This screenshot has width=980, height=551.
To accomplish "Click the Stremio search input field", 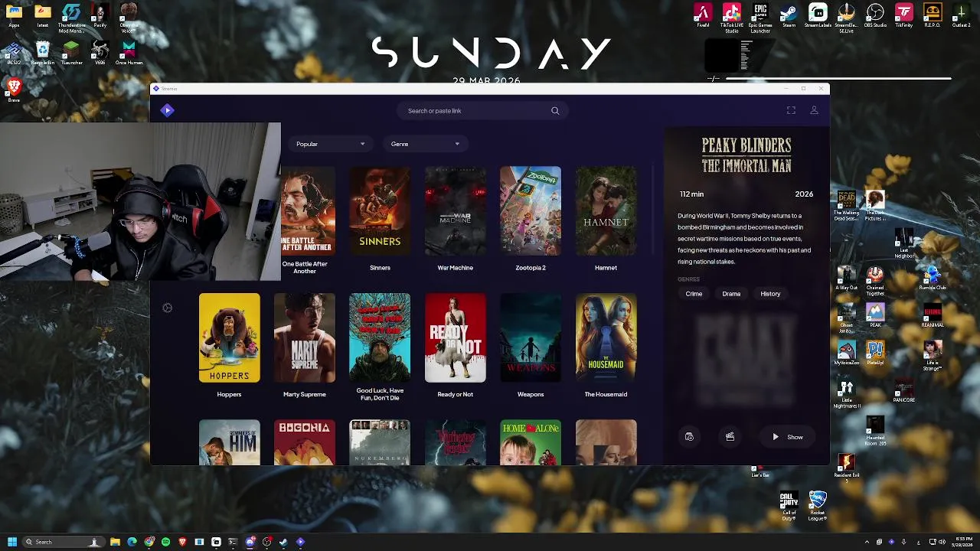I will [x=475, y=111].
